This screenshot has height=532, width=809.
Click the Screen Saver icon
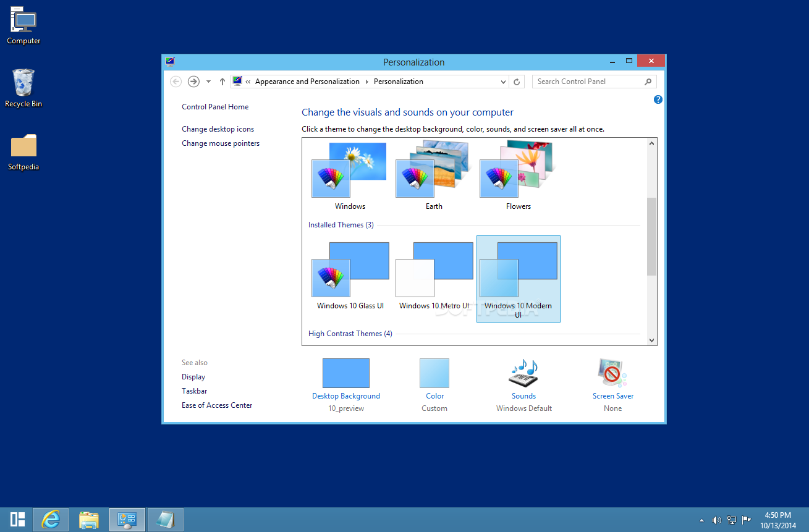[x=612, y=374]
